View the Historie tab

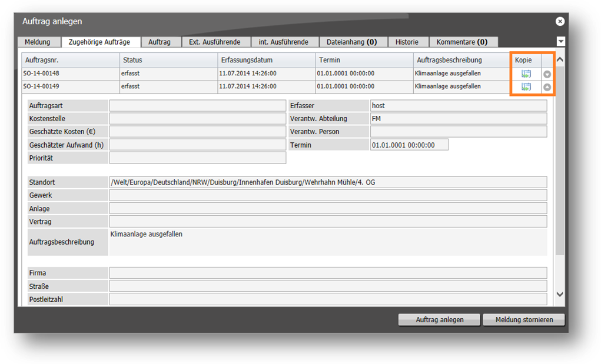407,42
